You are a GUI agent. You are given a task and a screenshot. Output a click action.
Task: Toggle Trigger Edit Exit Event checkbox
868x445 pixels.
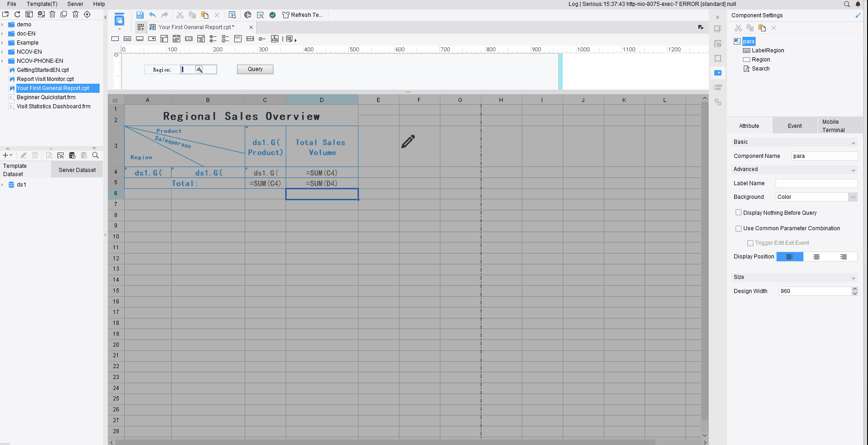[750, 243]
